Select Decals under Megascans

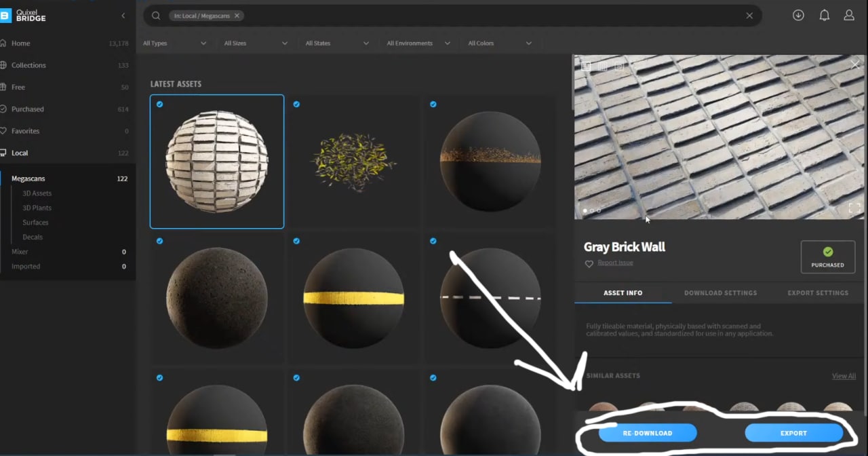pos(33,237)
